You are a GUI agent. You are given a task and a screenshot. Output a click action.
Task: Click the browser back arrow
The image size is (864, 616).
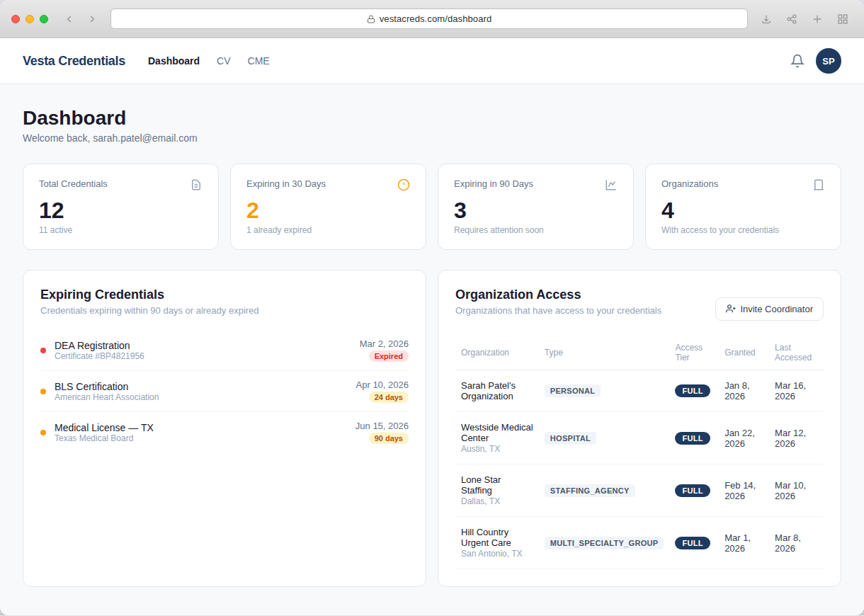(x=69, y=19)
